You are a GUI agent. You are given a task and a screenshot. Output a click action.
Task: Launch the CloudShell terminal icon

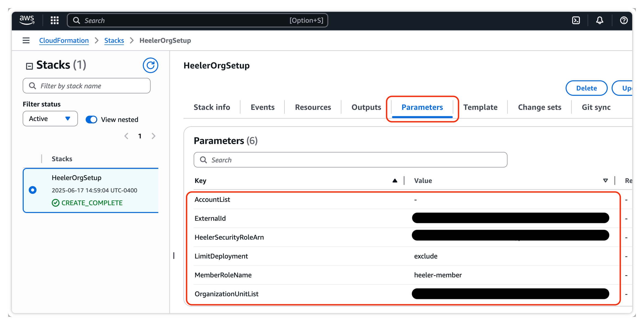[x=576, y=20]
